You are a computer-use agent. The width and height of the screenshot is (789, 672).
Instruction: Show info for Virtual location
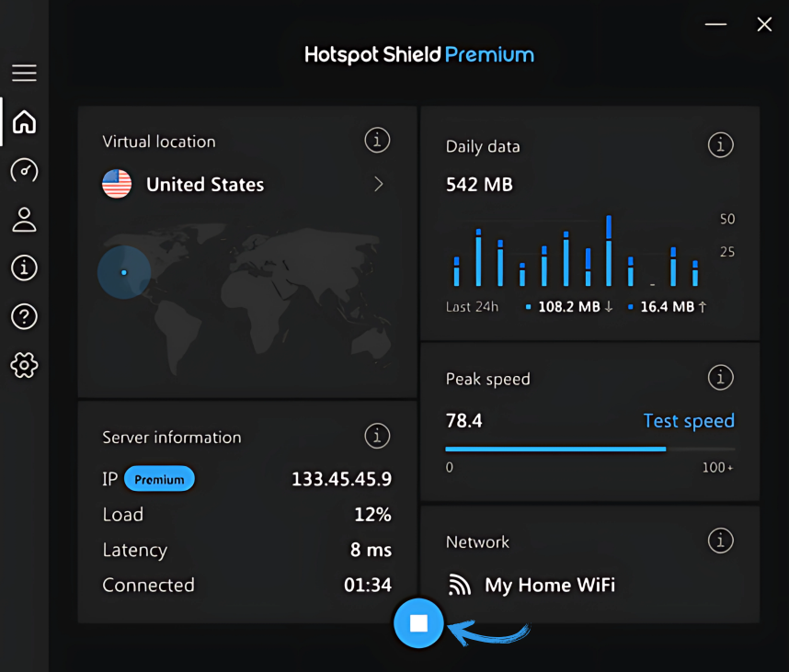coord(377,140)
